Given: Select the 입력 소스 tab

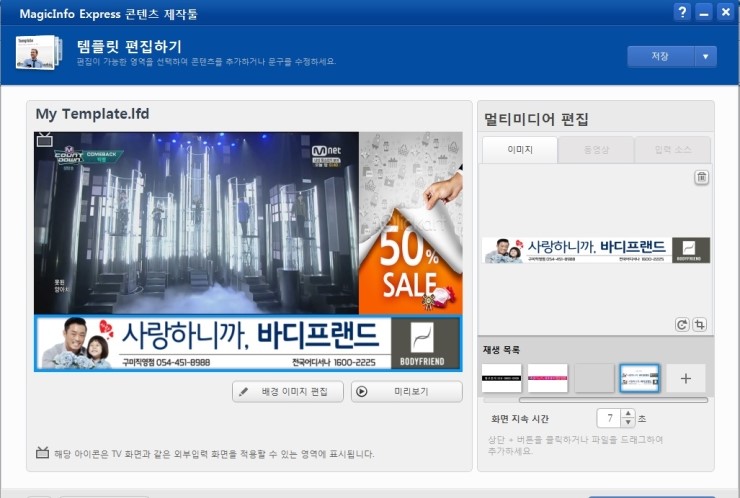Looking at the screenshot, I should (x=673, y=150).
